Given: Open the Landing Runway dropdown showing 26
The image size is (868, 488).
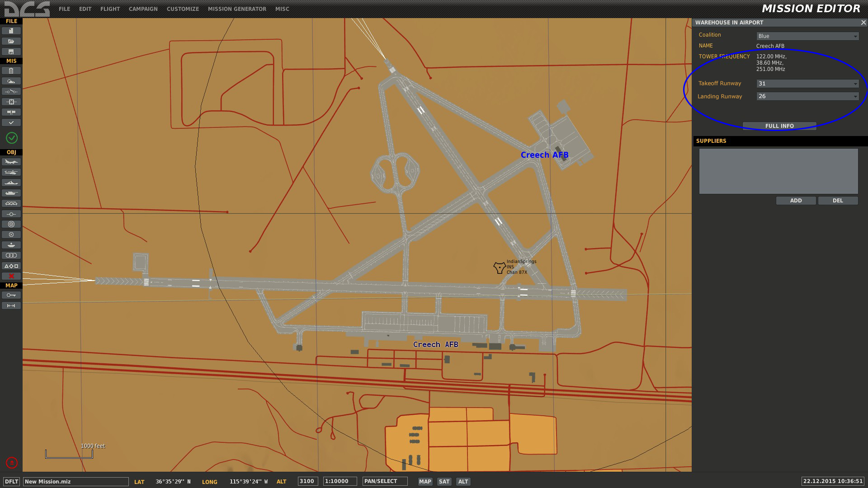Looking at the screenshot, I should pyautogui.click(x=807, y=96).
